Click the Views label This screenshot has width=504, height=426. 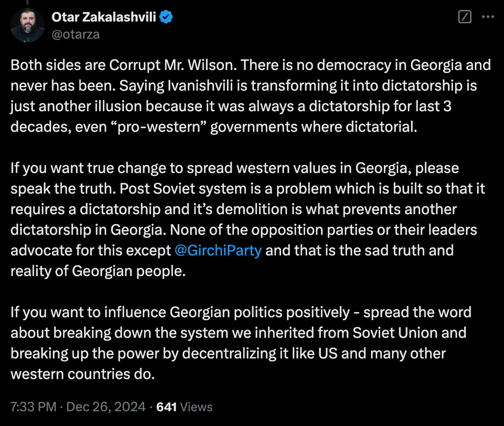coord(196,407)
